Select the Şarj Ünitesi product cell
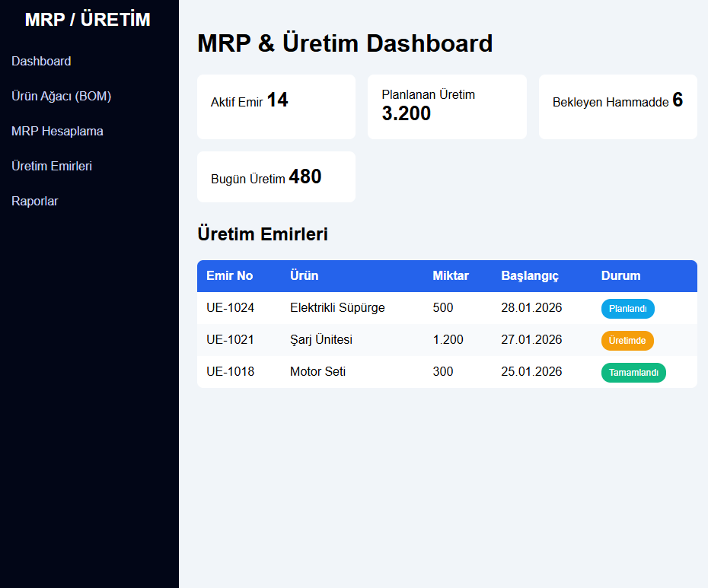The width and height of the screenshot is (708, 588). [x=321, y=340]
